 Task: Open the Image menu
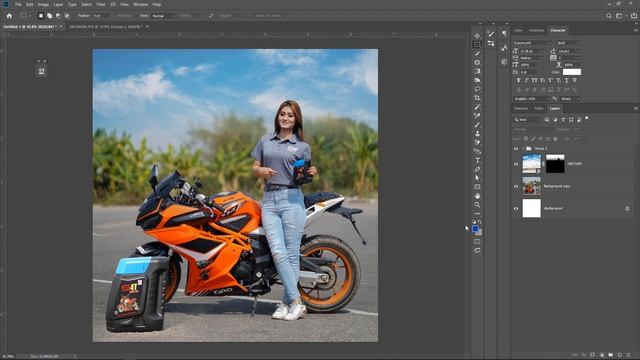coord(43,4)
